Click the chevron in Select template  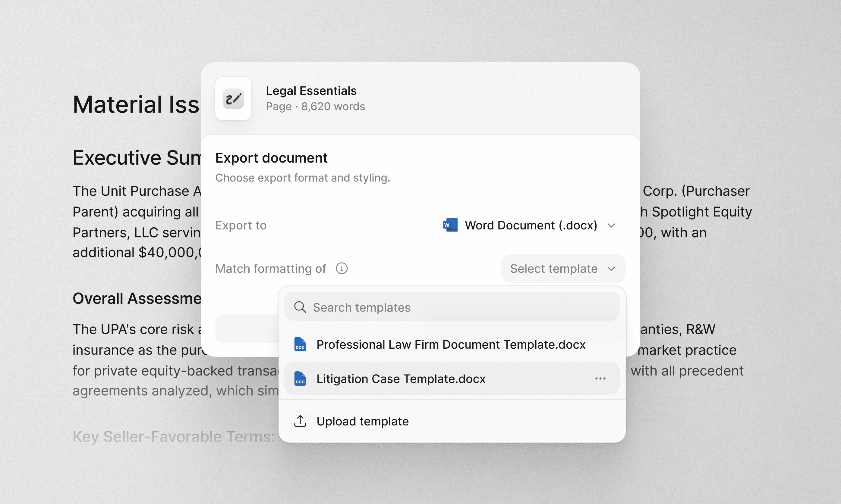(x=611, y=269)
